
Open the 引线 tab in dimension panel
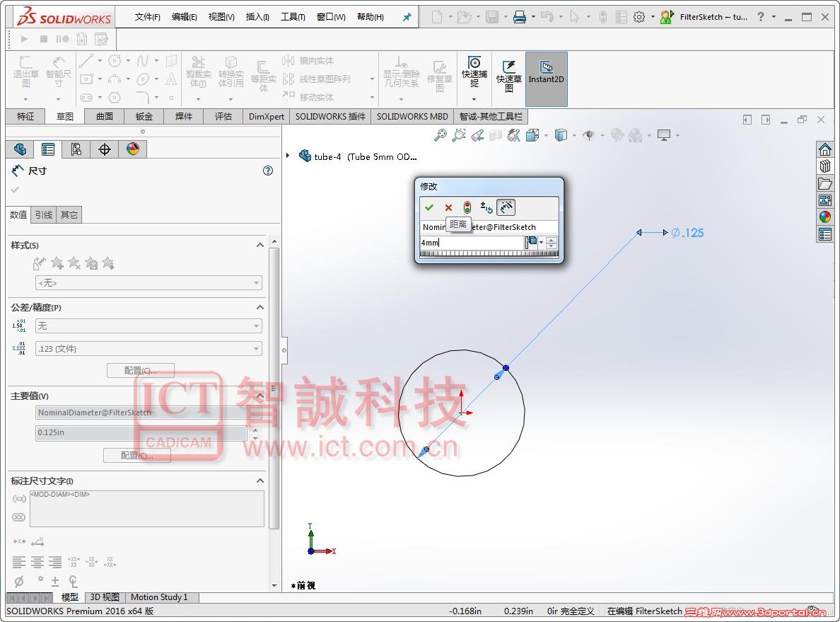[x=44, y=215]
